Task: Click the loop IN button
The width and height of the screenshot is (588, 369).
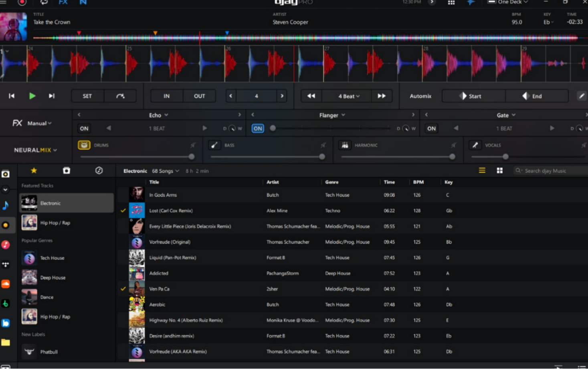Action: click(167, 96)
